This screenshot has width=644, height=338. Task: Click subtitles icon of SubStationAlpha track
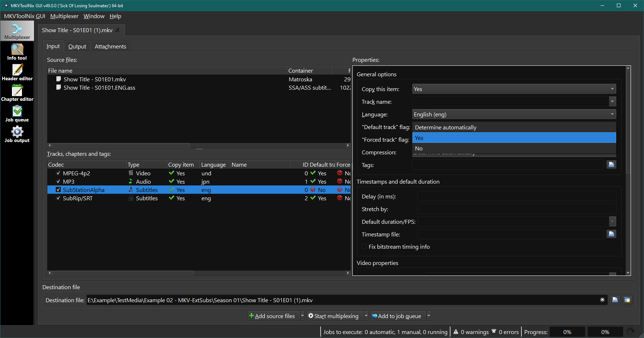tap(131, 189)
